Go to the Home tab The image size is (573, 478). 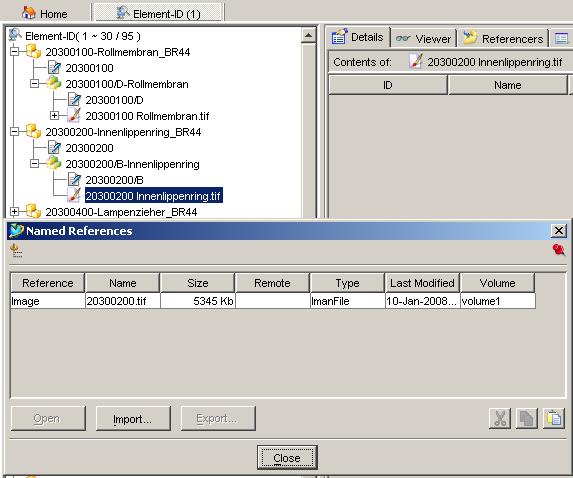click(45, 14)
